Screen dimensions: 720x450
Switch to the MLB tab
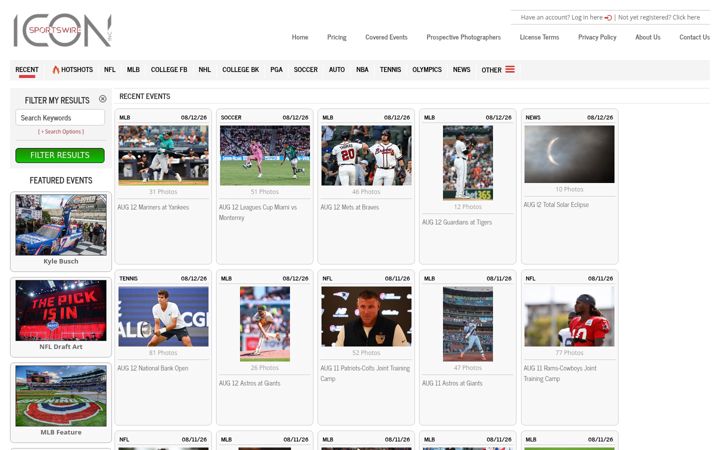[133, 69]
